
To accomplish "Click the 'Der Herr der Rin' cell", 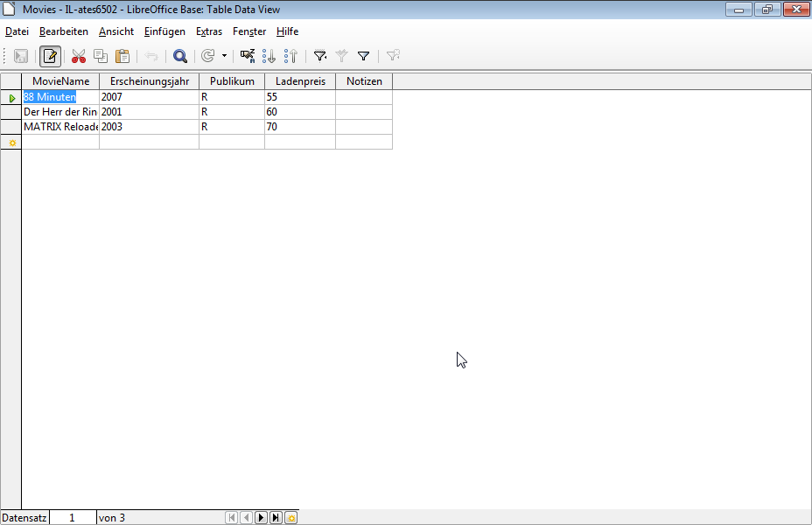I will coord(60,112).
